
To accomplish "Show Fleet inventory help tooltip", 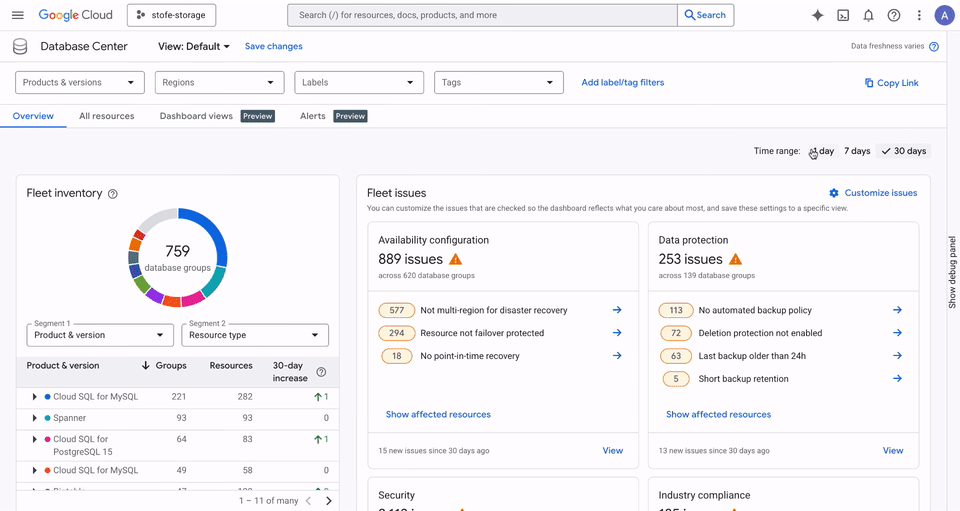I will tap(113, 194).
